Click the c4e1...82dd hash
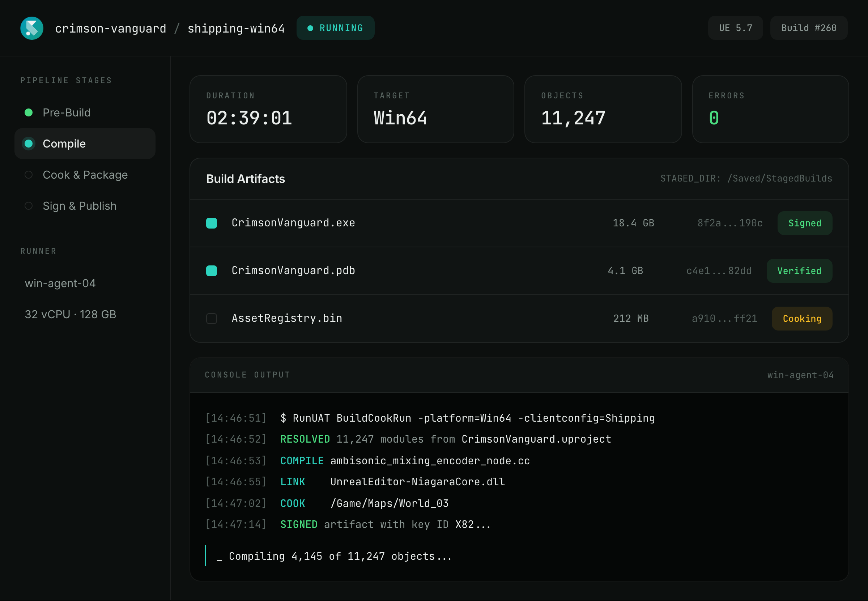The image size is (868, 601). pyautogui.click(x=719, y=271)
